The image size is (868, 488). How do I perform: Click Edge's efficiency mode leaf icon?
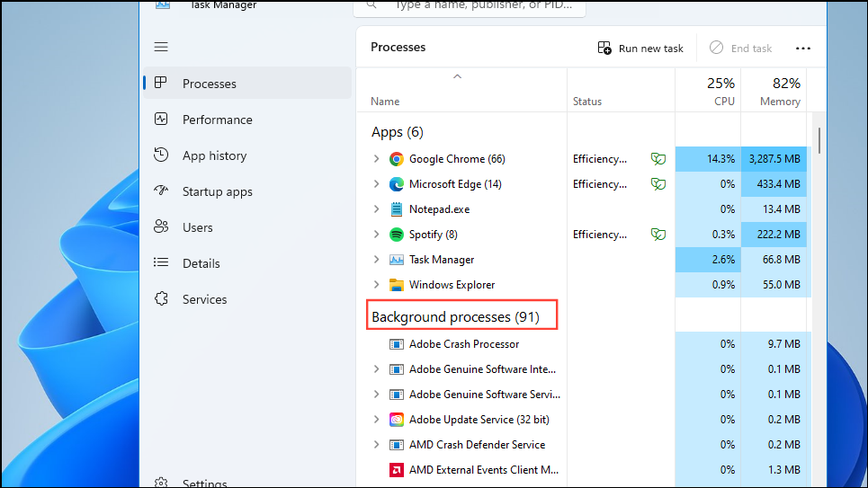pyautogui.click(x=658, y=184)
